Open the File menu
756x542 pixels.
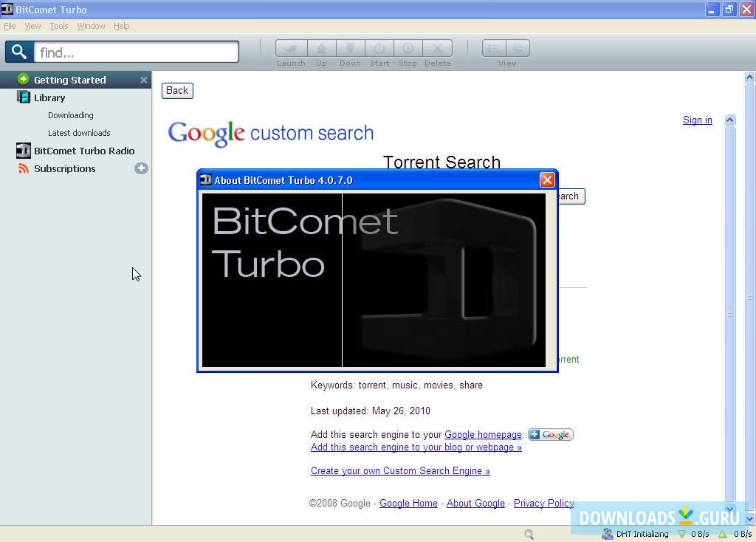coord(10,26)
